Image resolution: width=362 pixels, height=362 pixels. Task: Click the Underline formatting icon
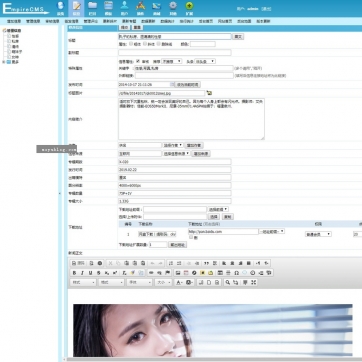coord(90,273)
